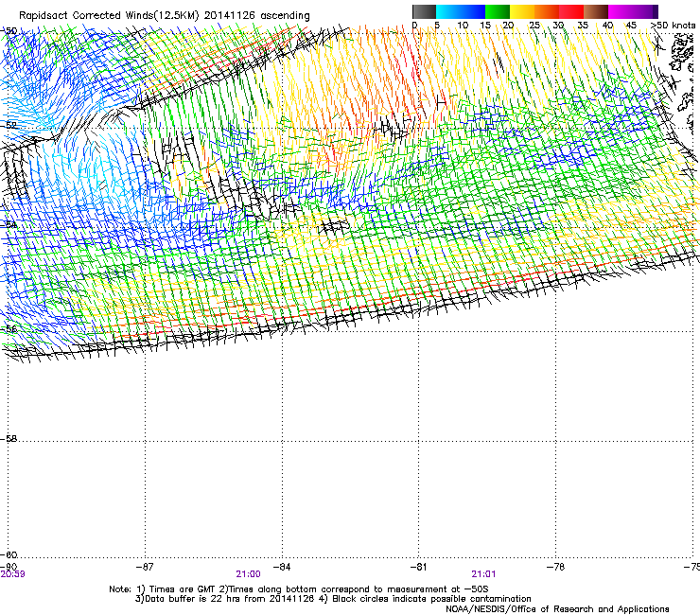Click the purple time label '21:01'
700x615 pixels.
click(483, 574)
